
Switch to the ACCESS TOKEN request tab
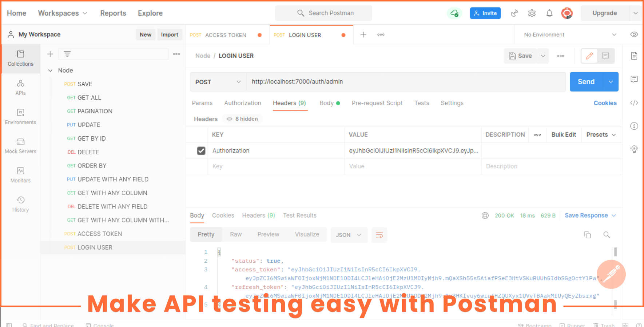[x=226, y=35]
